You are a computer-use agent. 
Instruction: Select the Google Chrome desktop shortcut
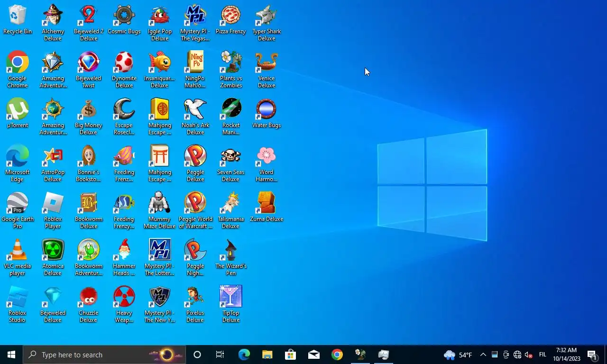click(x=18, y=70)
